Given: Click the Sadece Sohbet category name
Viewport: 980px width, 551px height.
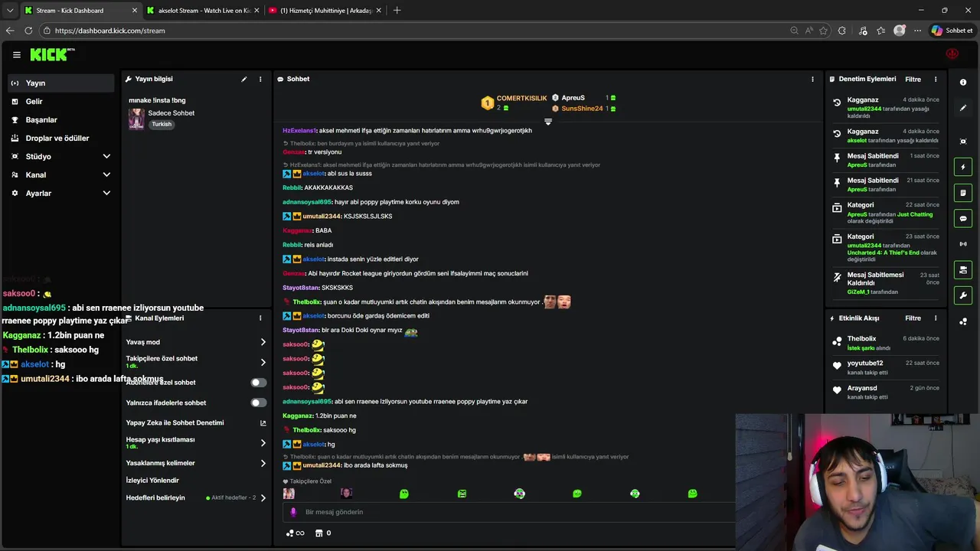Looking at the screenshot, I should click(x=171, y=112).
